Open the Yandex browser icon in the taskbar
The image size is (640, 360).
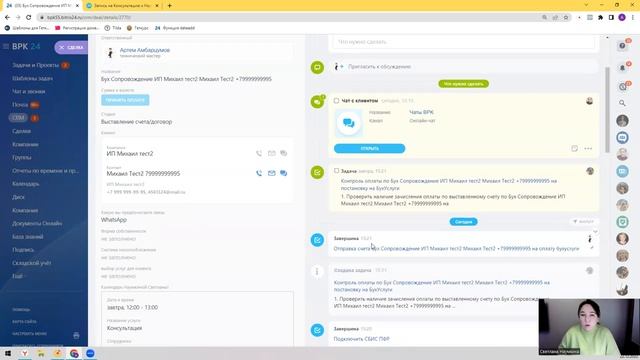tap(24, 353)
